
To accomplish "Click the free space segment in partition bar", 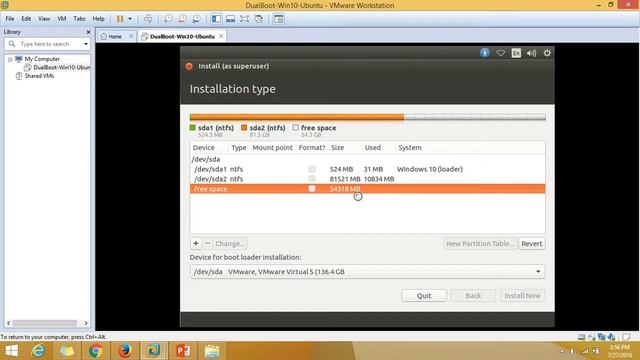I will (x=475, y=117).
